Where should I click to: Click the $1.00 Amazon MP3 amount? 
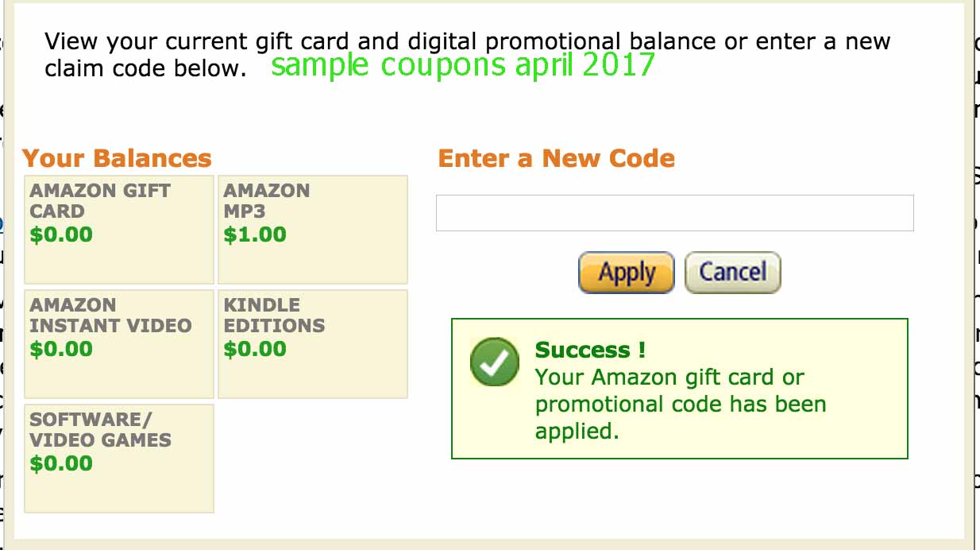tap(255, 235)
